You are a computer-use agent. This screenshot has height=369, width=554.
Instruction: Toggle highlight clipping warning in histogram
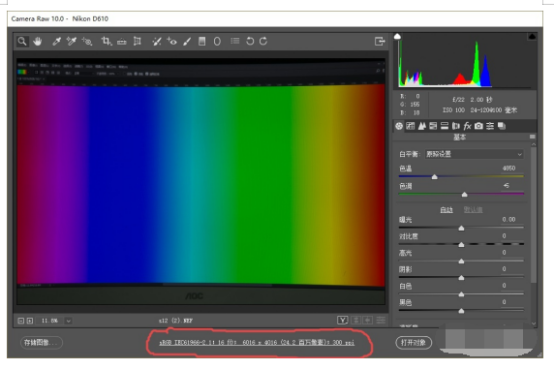coord(532,36)
